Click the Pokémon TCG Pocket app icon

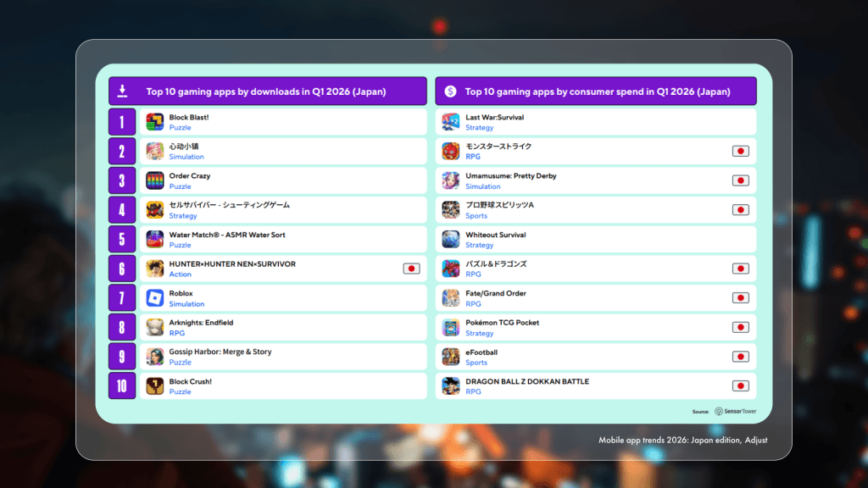pyautogui.click(x=451, y=327)
